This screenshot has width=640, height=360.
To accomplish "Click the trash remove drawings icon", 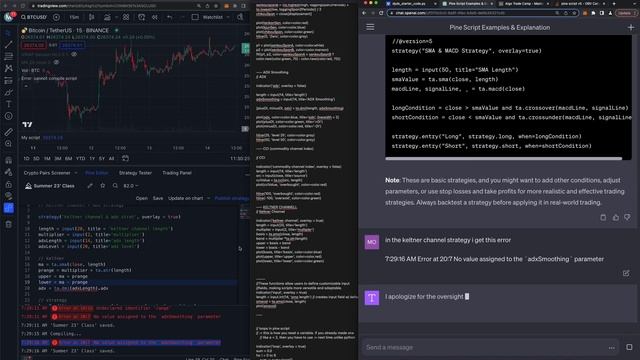I will 9,224.
